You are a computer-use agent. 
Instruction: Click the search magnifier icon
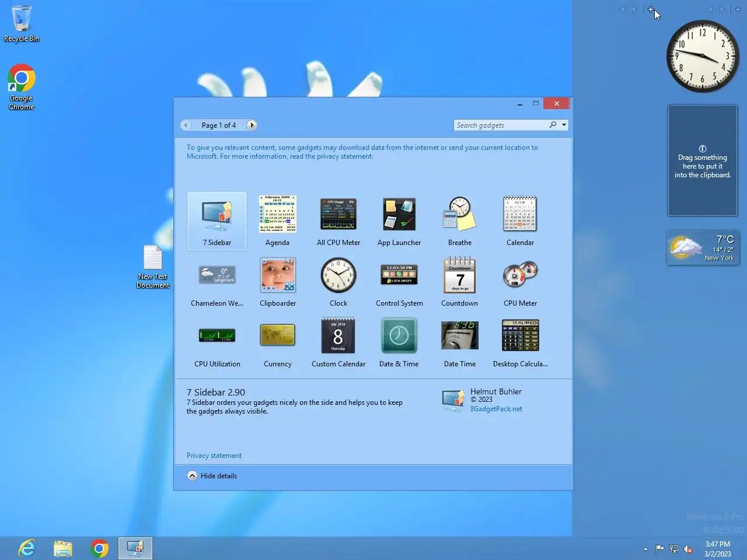point(553,125)
